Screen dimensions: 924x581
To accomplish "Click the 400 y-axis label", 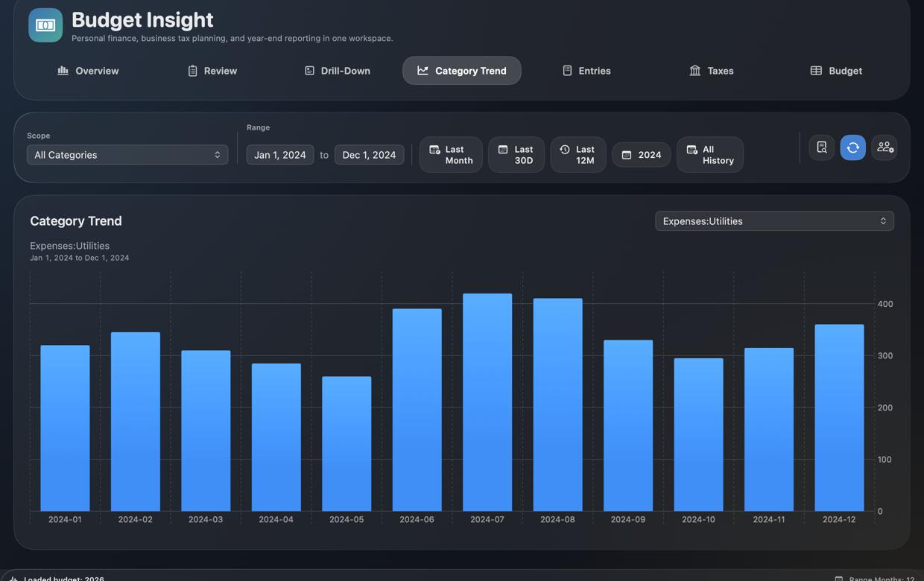I will (885, 304).
